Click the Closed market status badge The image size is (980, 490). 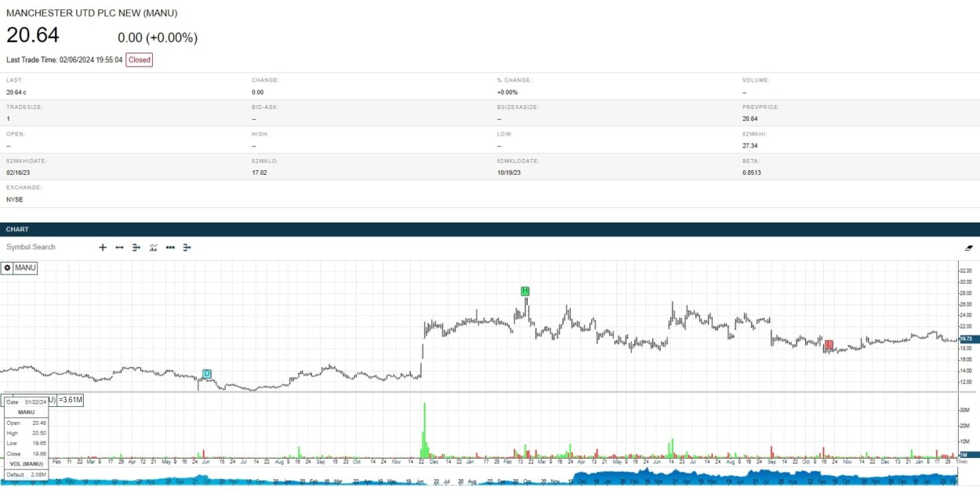(x=140, y=60)
